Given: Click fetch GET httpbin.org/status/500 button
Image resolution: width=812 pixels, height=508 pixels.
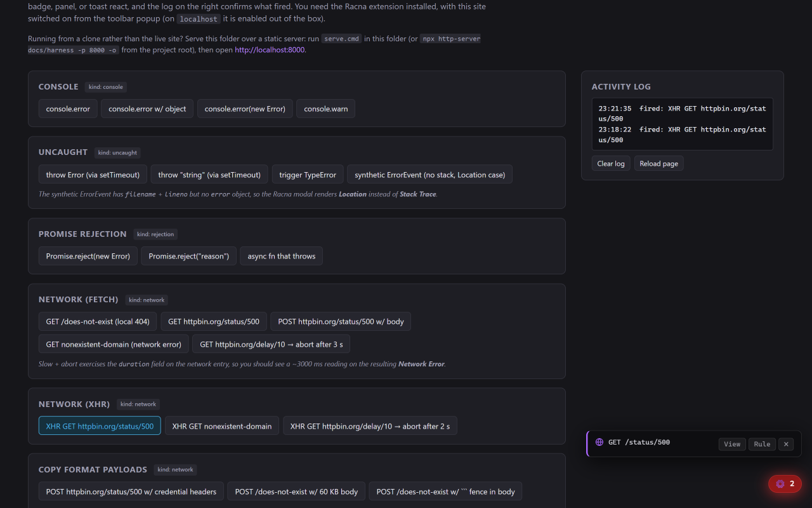Looking at the screenshot, I should pos(214,321).
